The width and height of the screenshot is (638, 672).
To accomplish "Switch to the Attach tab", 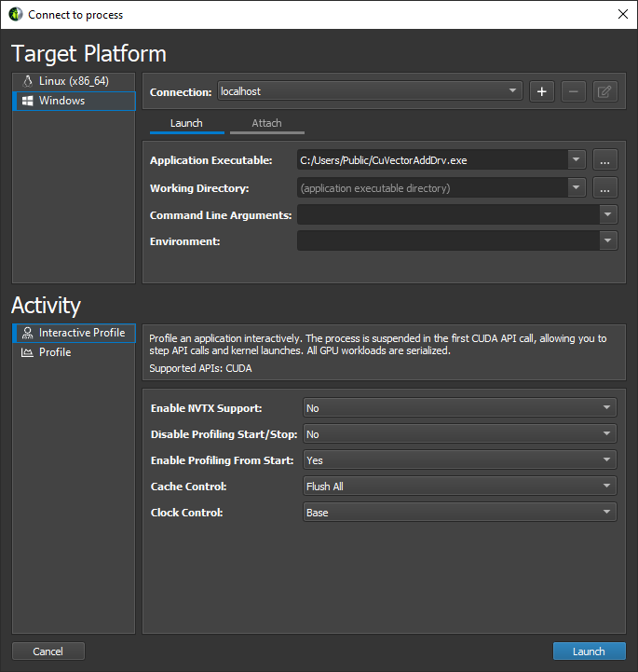I will pos(266,124).
